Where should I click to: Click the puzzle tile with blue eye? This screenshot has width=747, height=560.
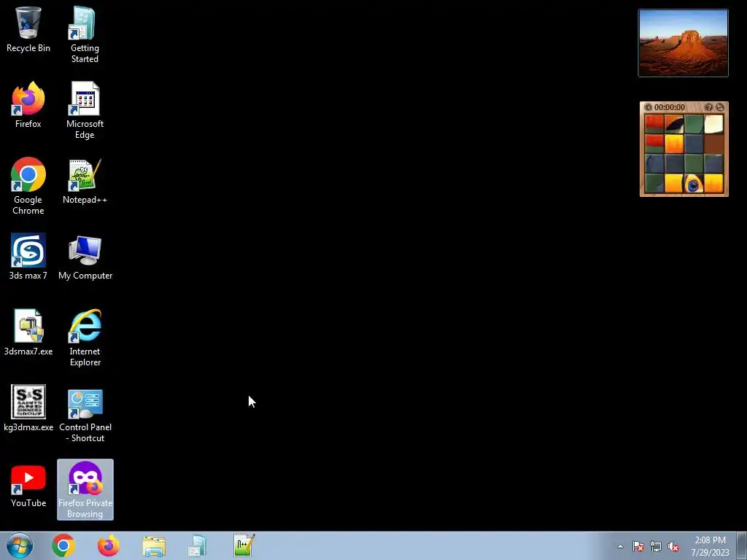[x=694, y=184]
